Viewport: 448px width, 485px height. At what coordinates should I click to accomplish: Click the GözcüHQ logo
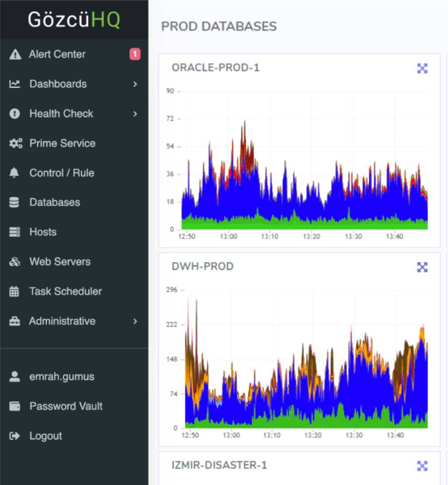tap(74, 19)
